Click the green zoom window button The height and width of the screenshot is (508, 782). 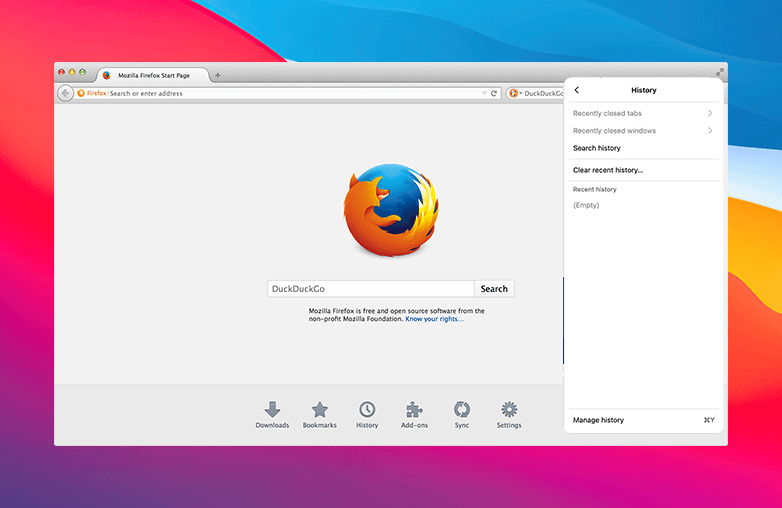tap(82, 72)
